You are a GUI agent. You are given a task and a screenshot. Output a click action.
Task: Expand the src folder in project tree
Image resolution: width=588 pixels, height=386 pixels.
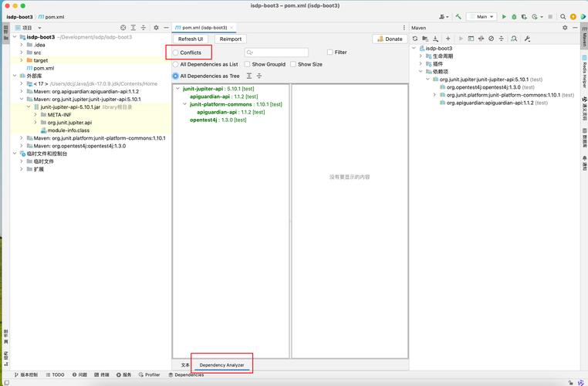22,52
